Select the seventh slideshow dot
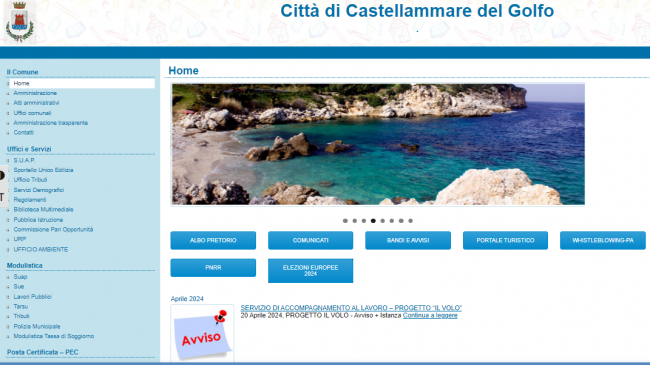This screenshot has width=650, height=365. (x=401, y=221)
